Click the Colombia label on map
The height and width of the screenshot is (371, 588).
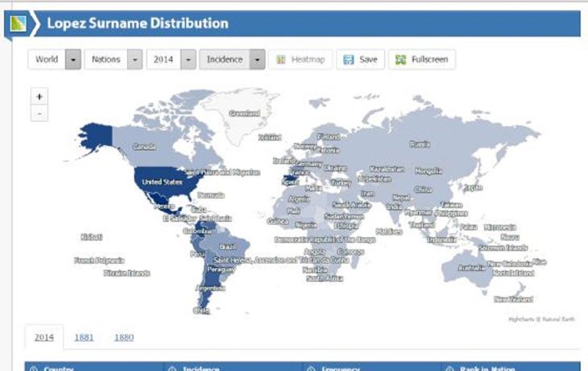pyautogui.click(x=197, y=231)
